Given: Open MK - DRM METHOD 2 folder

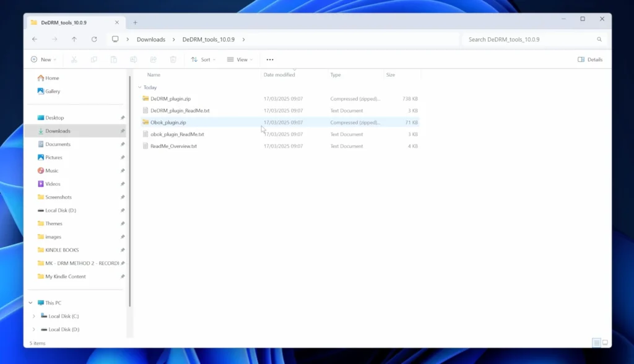Looking at the screenshot, I should 82,263.
